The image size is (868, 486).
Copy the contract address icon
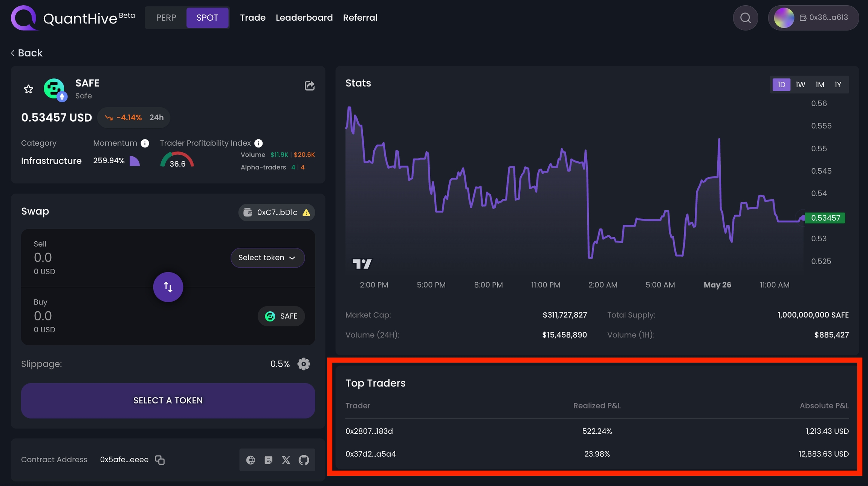(160, 460)
